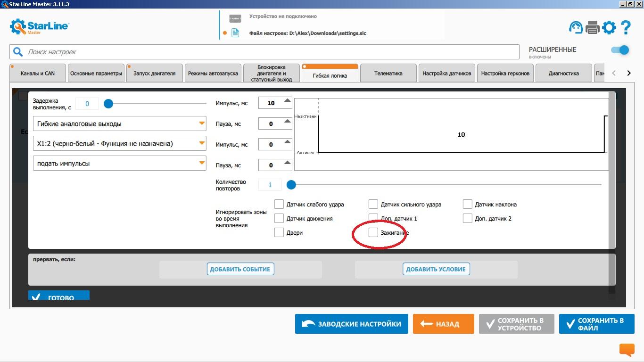
Task: Click the ГОТОВО button
Action: pyautogui.click(x=59, y=296)
